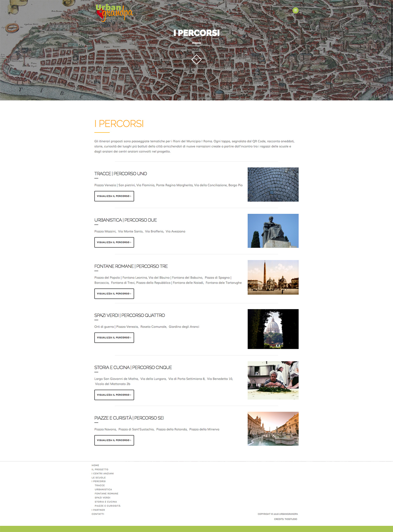Open Spazi Verdi footer submenu link
This screenshot has width=393, height=532.
pyautogui.click(x=102, y=498)
